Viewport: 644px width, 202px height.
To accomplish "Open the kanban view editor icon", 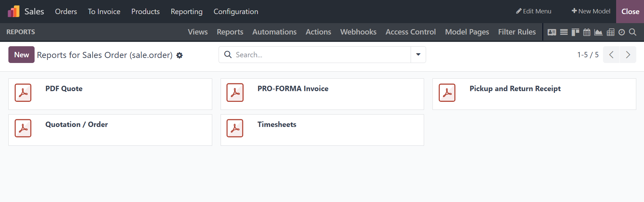I will 575,32.
